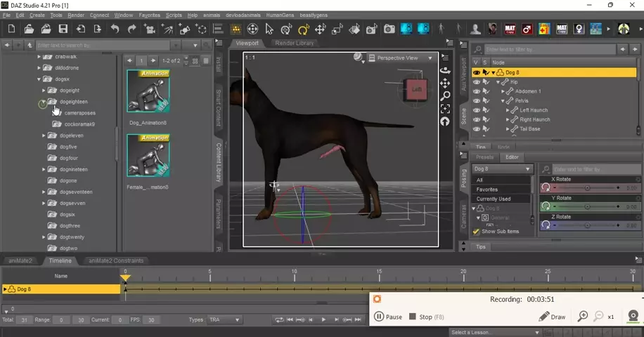644x337 pixels.
Task: Open the Render menu
Action: point(75,15)
